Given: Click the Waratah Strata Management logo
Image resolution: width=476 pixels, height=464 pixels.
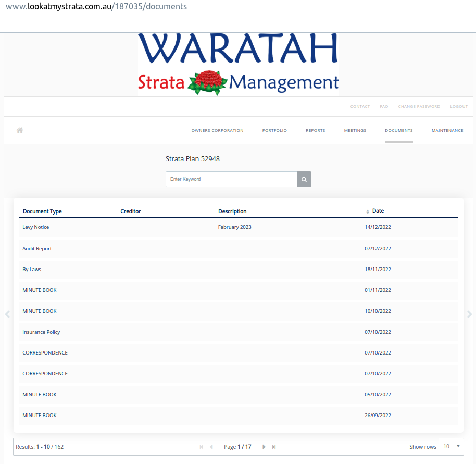Looking at the screenshot, I should [x=239, y=65].
